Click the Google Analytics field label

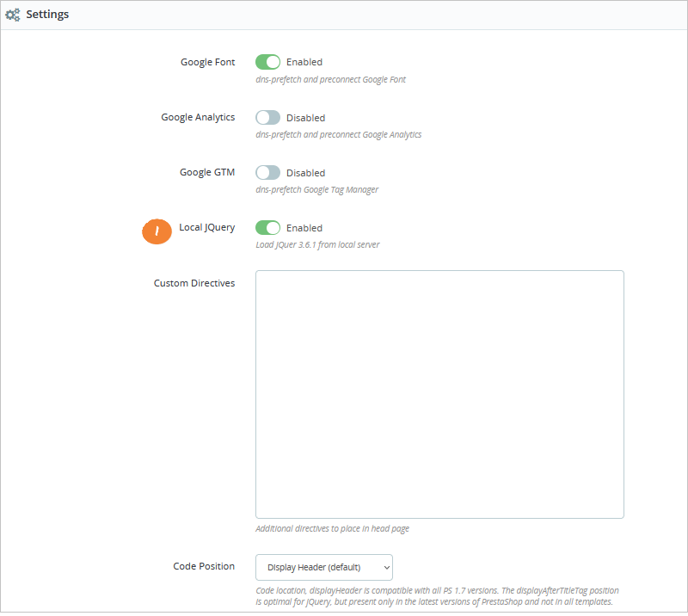[x=198, y=117]
